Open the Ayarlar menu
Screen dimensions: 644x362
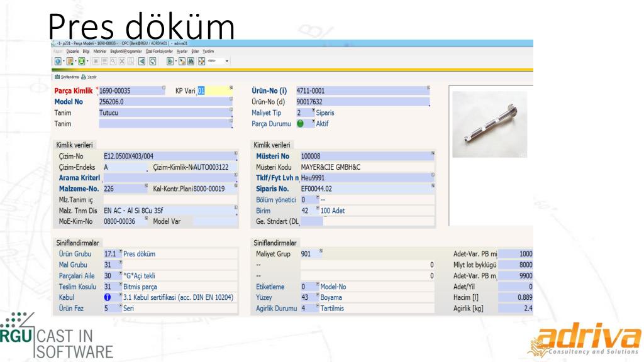(182, 52)
